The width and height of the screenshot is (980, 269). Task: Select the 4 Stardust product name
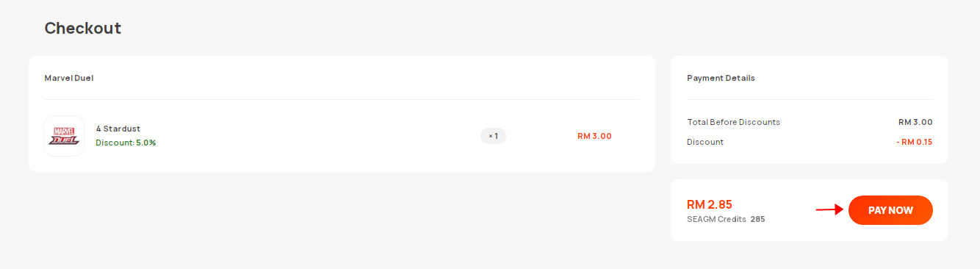tap(118, 129)
